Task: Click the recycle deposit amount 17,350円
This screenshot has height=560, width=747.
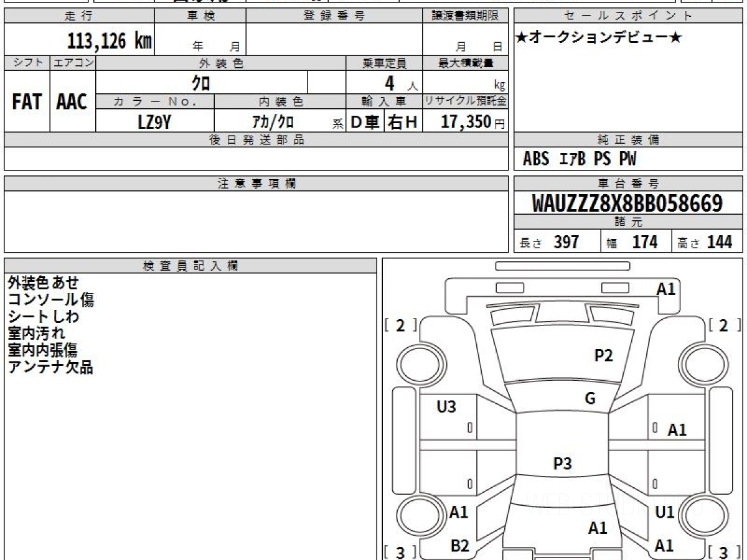Action: 472,122
